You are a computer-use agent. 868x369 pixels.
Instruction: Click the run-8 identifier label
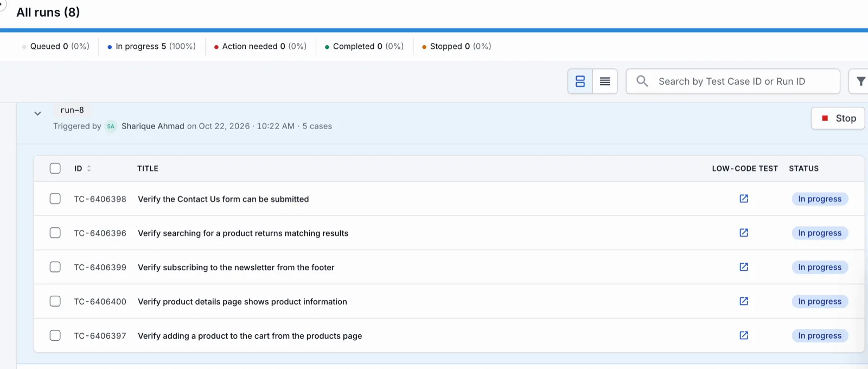click(x=72, y=110)
